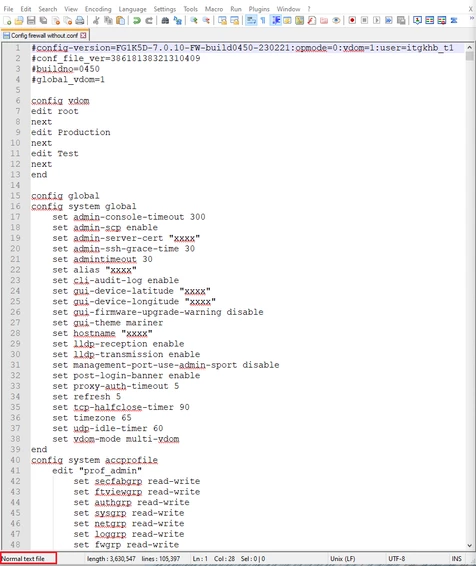476x566 pixels.
Task: Toggle synchronized horizontal scrolling
Action: (235, 21)
